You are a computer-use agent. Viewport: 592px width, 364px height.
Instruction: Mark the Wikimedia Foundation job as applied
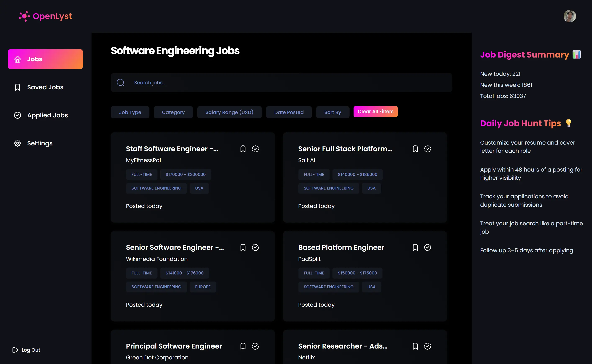[x=255, y=247]
